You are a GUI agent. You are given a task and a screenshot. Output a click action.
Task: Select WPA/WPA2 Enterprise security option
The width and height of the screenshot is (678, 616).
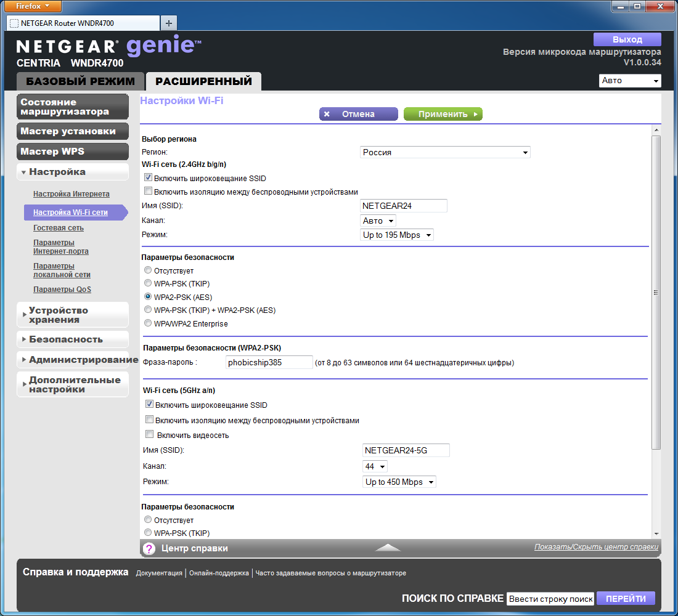coord(148,323)
